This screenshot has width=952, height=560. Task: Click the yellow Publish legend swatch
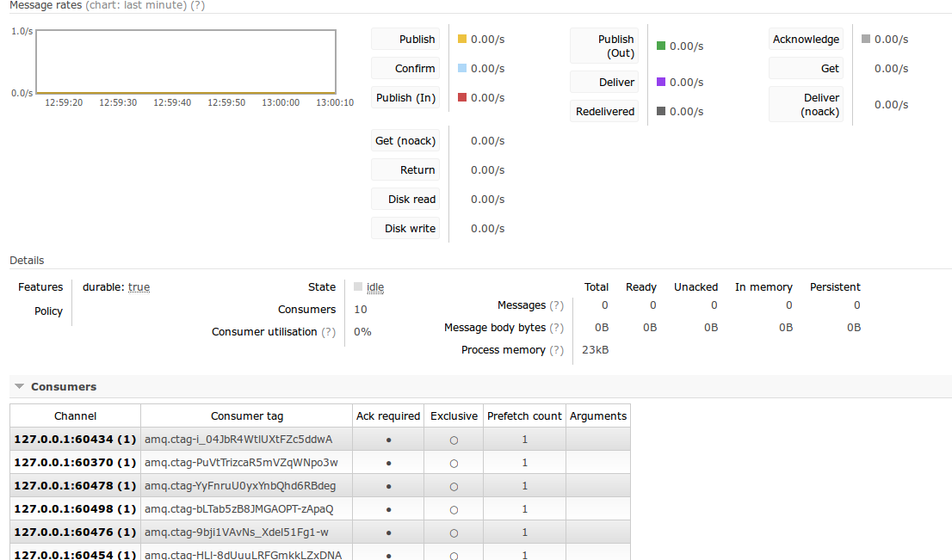coord(462,39)
